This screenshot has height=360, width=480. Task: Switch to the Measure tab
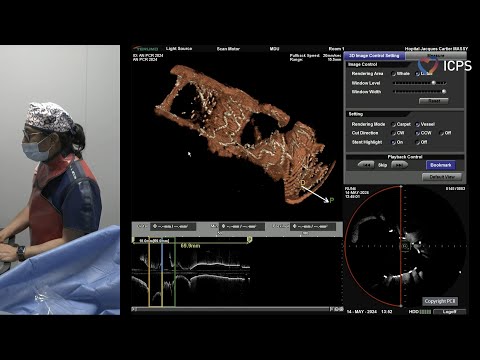[x=435, y=56]
